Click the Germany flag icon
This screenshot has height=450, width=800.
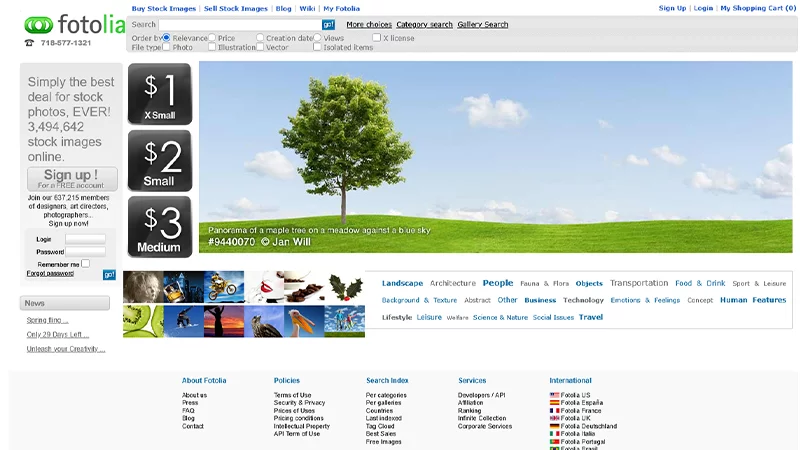point(554,426)
